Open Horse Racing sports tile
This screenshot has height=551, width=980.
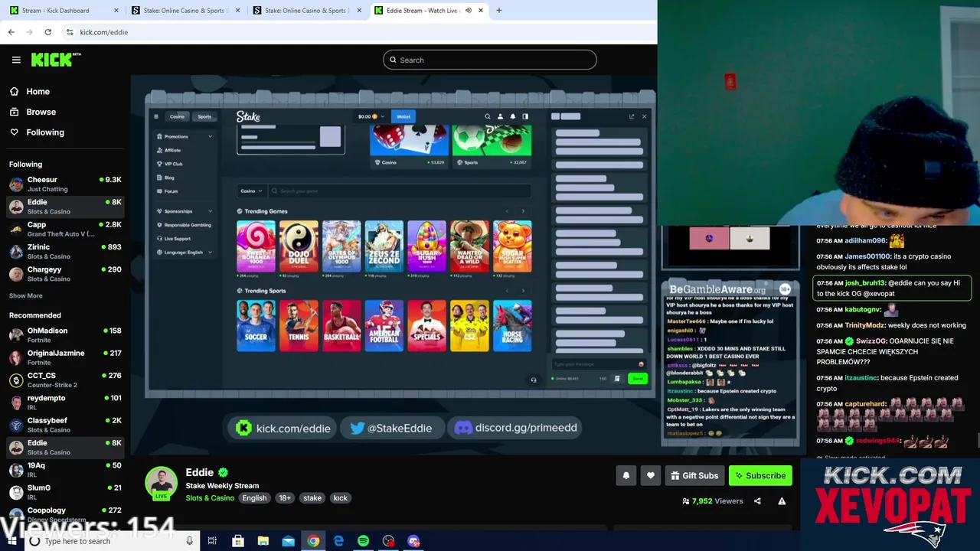click(512, 326)
